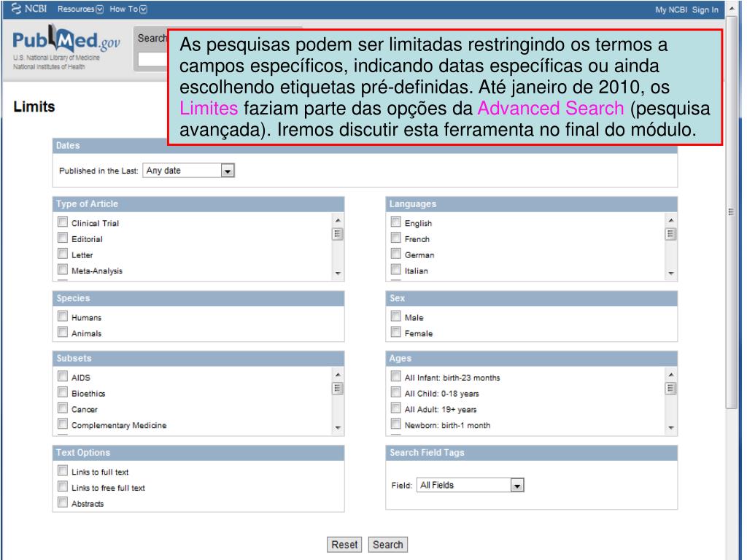Check Links to full text option
Viewport: 747px width, 560px height.
63,470
